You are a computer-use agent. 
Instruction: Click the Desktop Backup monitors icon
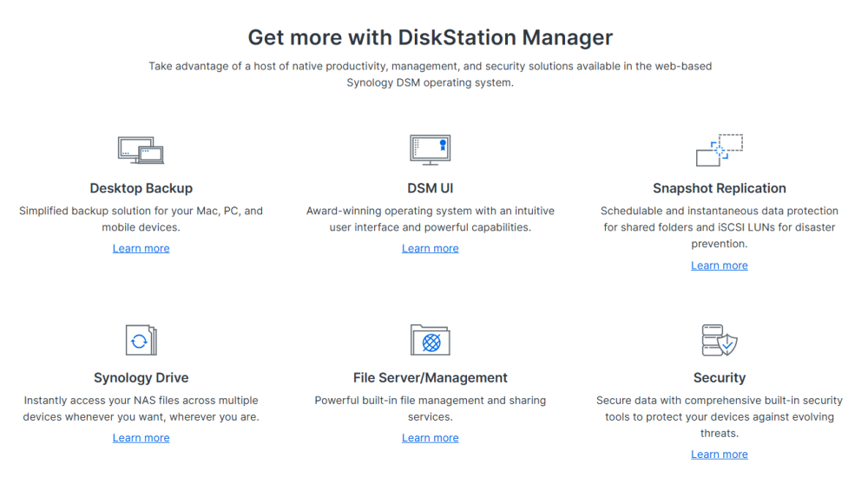[x=141, y=150]
